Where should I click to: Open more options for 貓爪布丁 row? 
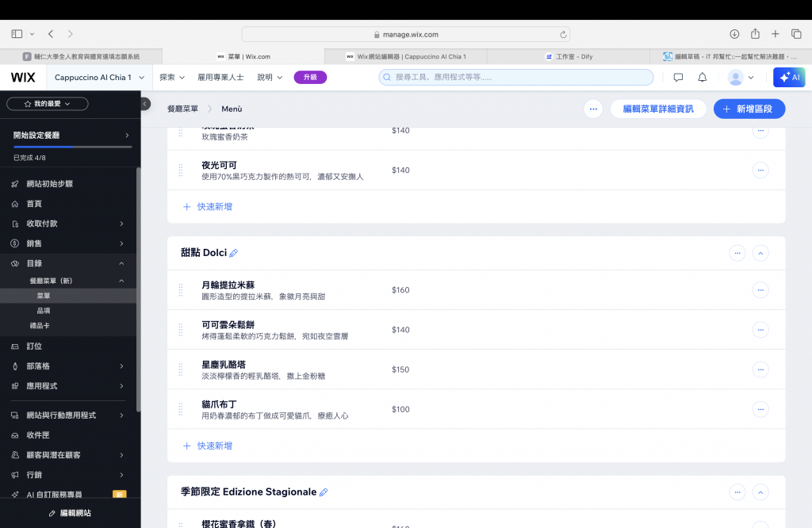(x=760, y=409)
